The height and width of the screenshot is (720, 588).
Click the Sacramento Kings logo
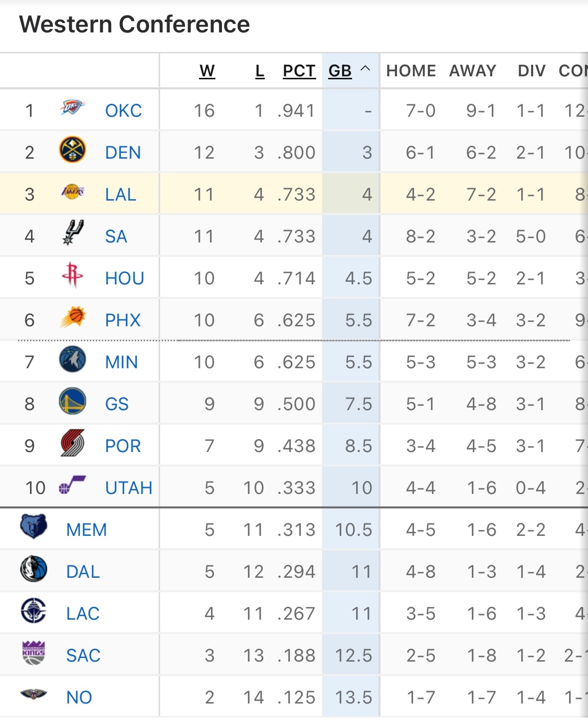34,653
